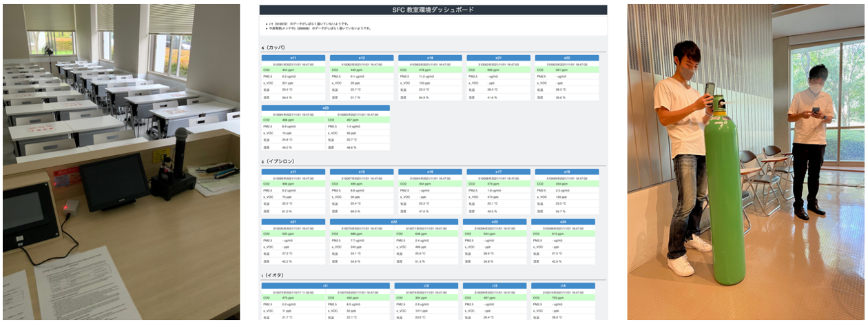
Task: Click the κ23 room header bar
Action: pyautogui.click(x=326, y=108)
